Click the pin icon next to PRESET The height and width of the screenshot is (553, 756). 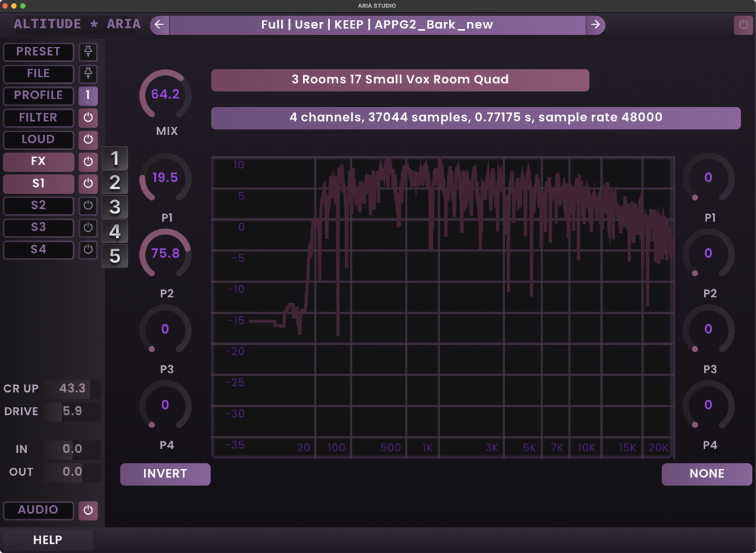(x=88, y=52)
